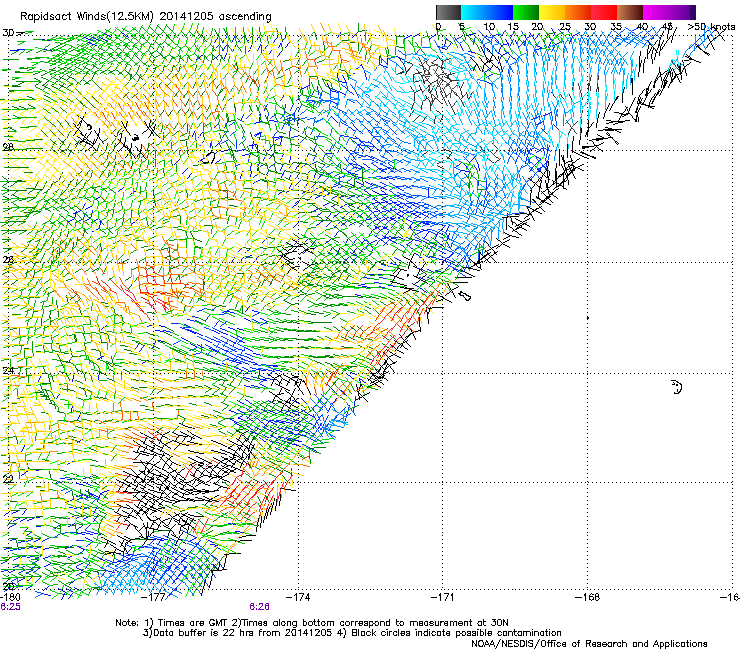This screenshot has height=650, width=740.
Task: Click the longitude label '-174'
Action: pos(298,597)
